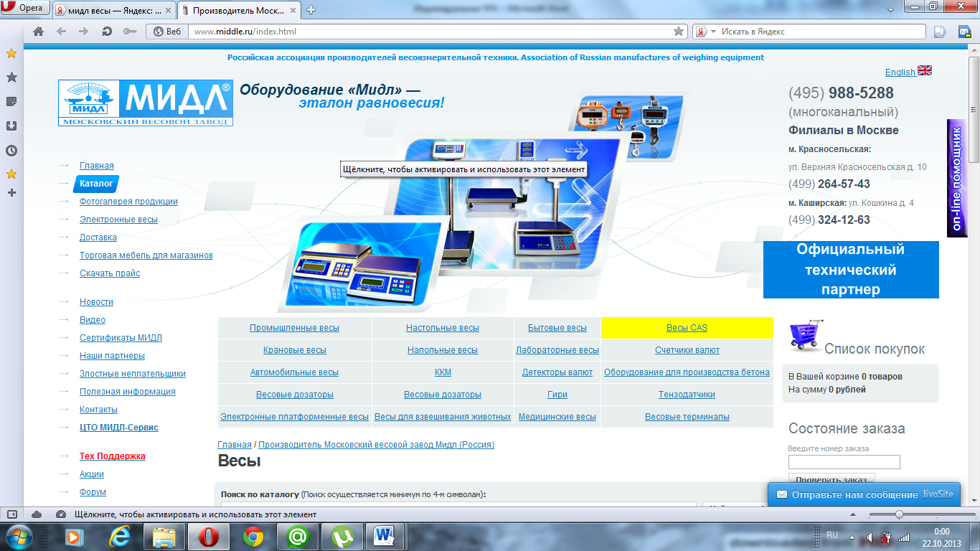
Task: Click the shopping cart icon
Action: [805, 336]
